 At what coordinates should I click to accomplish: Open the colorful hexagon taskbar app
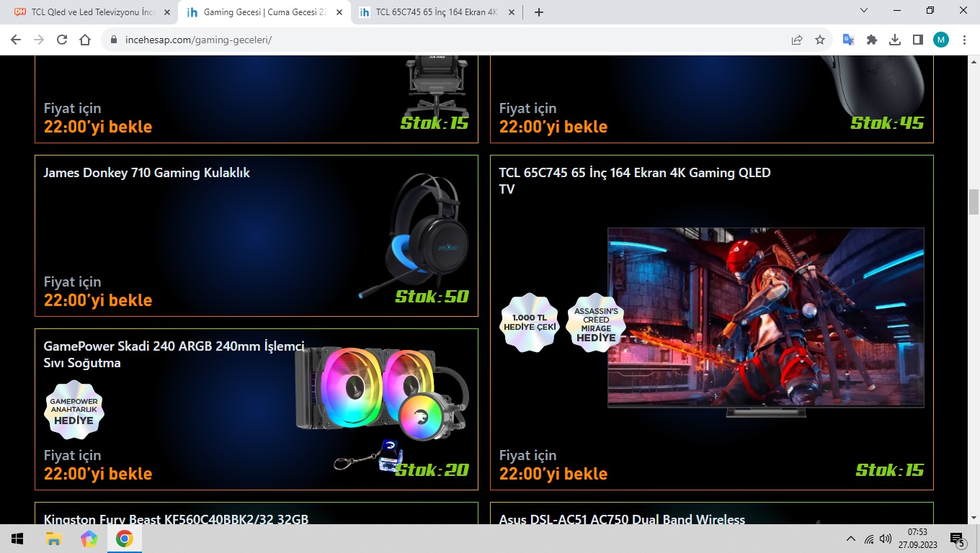89,539
